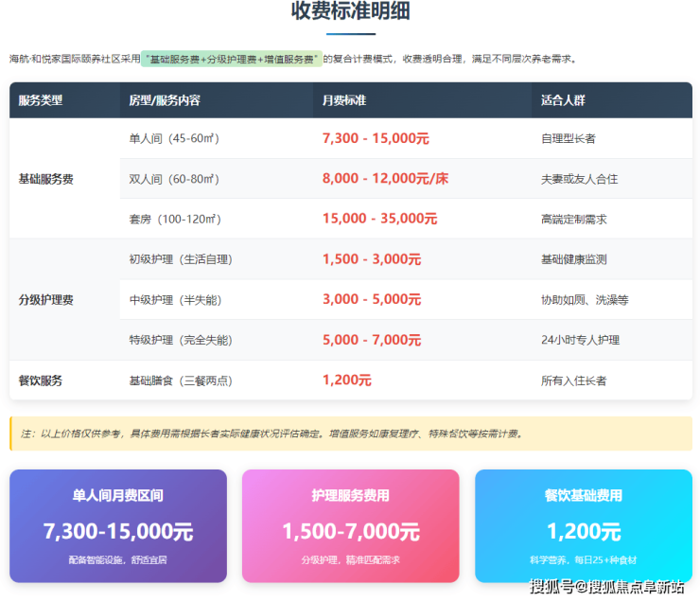Click the 餐饮服务 row category label
This screenshot has width=700, height=602.
tap(41, 381)
